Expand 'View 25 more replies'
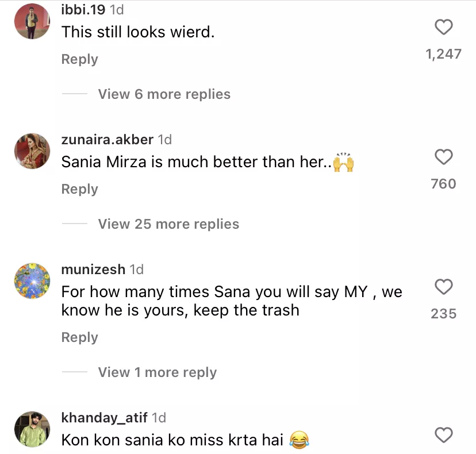The height and width of the screenshot is (454, 476). (168, 224)
